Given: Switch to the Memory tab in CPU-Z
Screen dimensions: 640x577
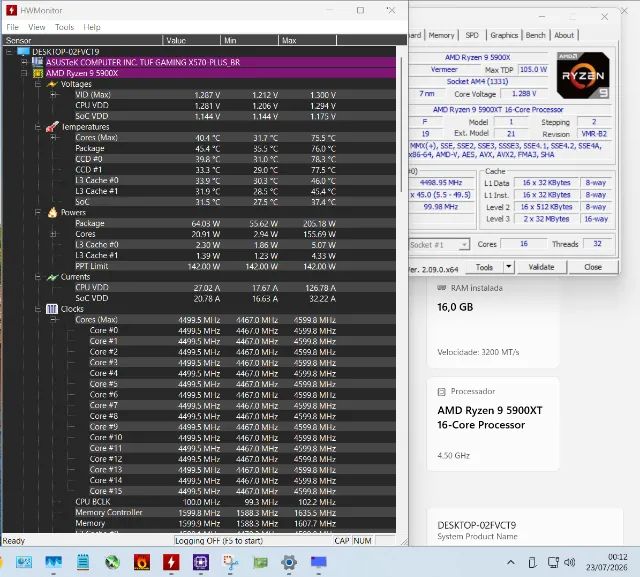Looking at the screenshot, I should coord(441,35).
